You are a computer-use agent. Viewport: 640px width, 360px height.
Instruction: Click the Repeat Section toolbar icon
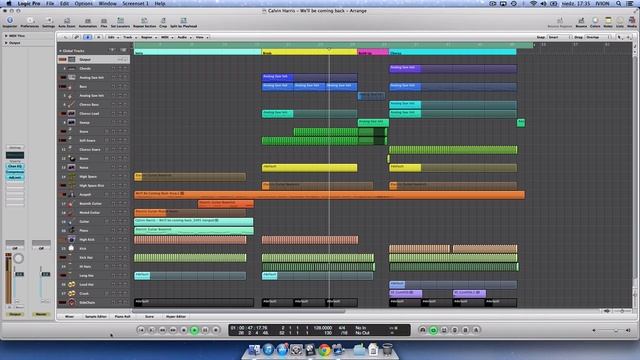(144, 22)
